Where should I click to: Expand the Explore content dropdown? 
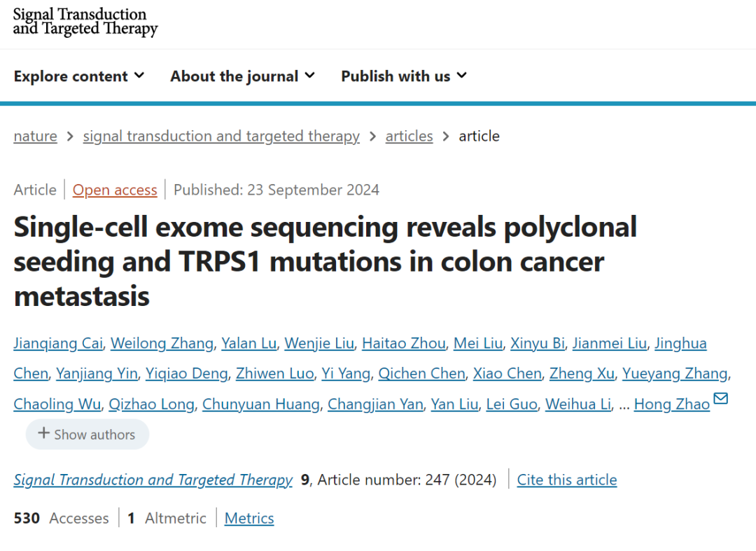(78, 76)
